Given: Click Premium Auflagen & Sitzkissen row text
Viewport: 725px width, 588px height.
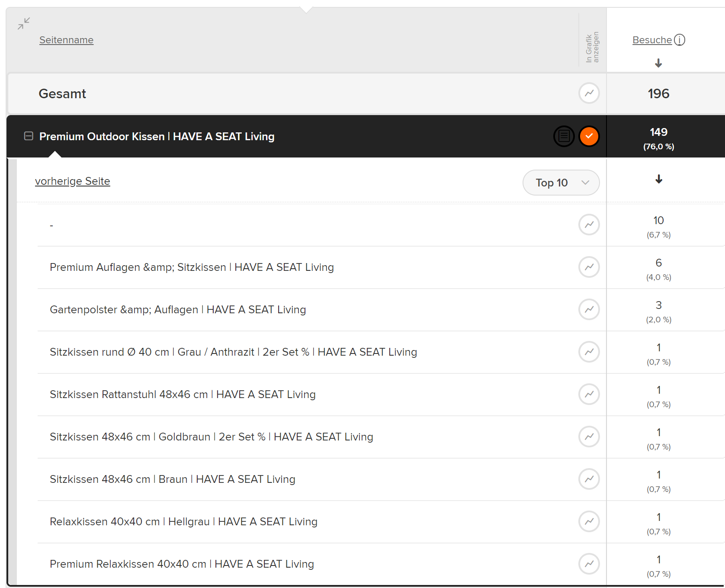Looking at the screenshot, I should [x=192, y=267].
